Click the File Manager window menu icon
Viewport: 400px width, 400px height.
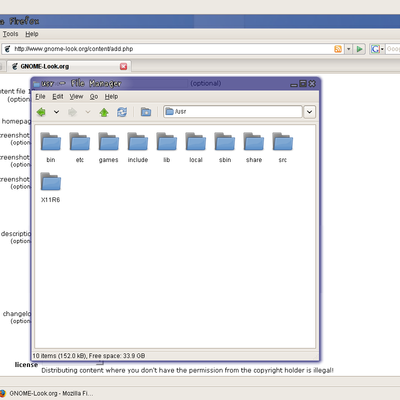[x=36, y=84]
